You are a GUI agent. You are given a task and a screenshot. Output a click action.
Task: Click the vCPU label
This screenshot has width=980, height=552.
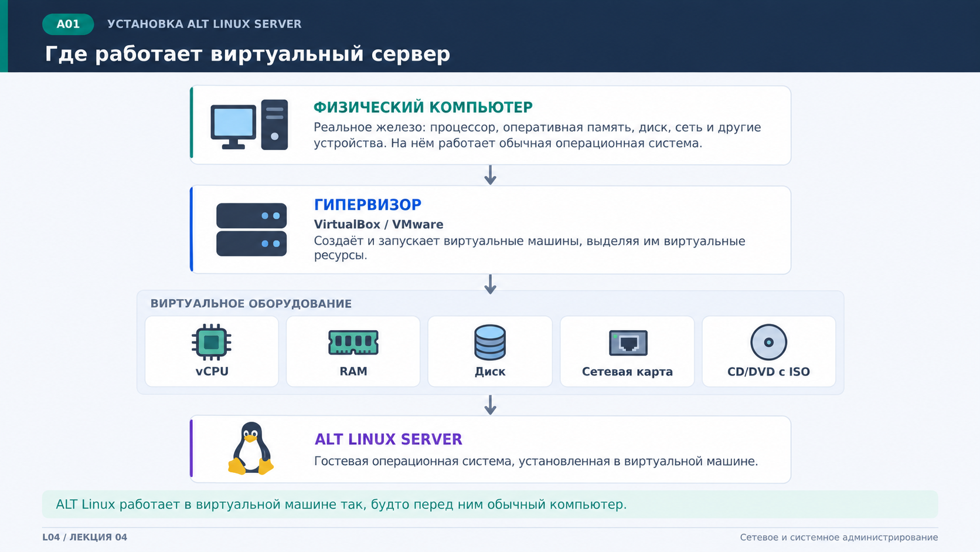212,371
